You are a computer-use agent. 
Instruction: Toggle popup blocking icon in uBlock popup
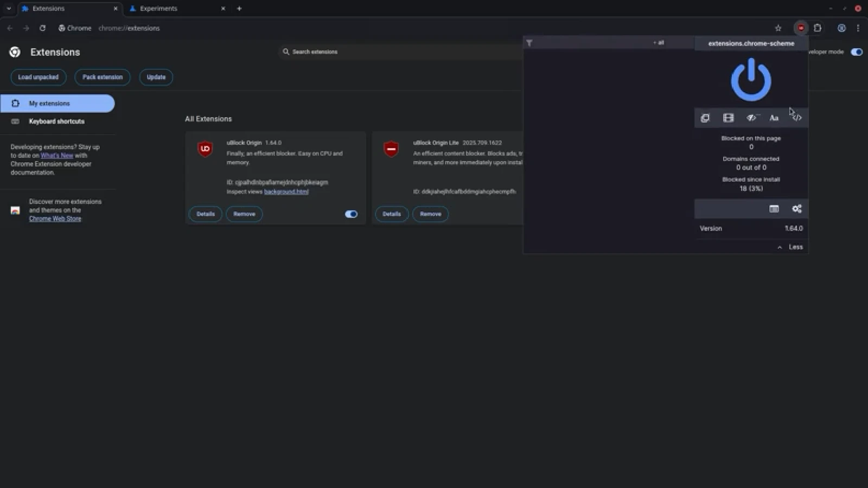coord(705,118)
